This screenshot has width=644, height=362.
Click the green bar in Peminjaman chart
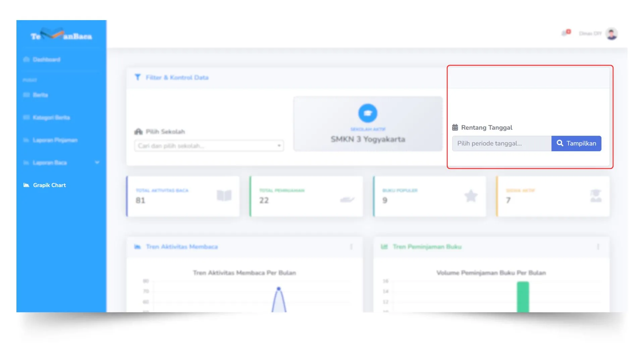coord(523,297)
